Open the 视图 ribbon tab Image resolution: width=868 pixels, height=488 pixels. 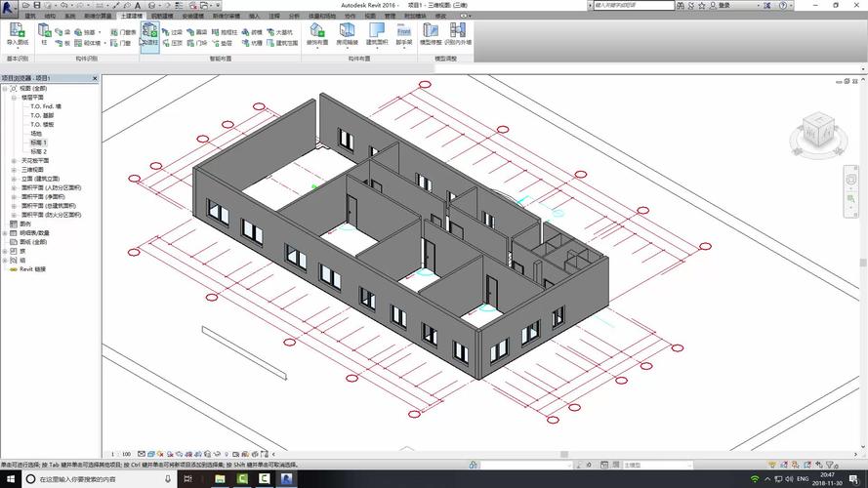click(x=370, y=17)
